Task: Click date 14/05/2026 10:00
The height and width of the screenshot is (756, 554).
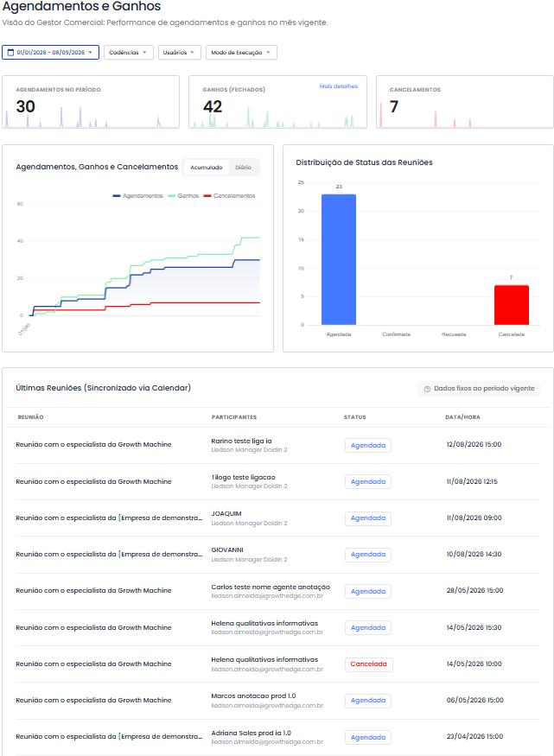Action: click(x=474, y=664)
